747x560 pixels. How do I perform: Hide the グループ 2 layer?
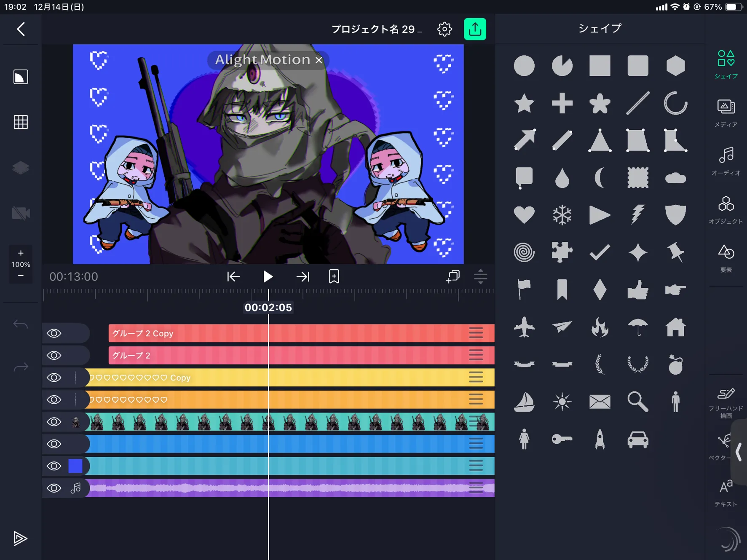(54, 355)
